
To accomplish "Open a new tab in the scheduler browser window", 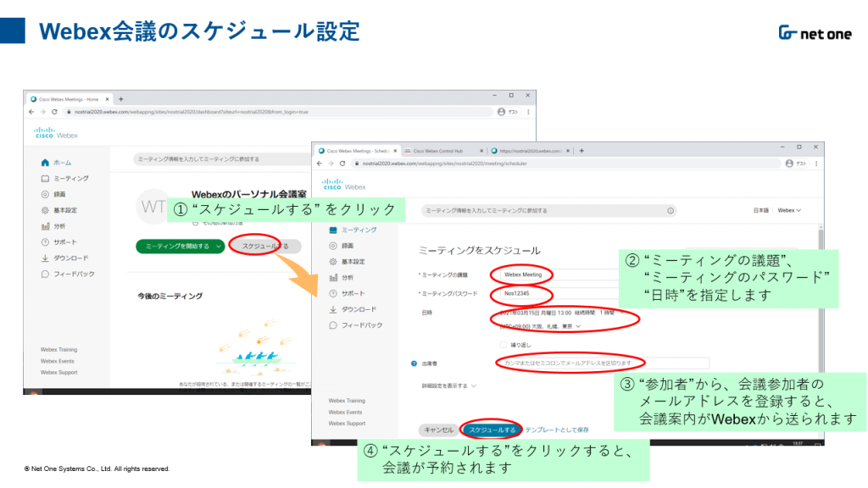I will pyautogui.click(x=581, y=151).
